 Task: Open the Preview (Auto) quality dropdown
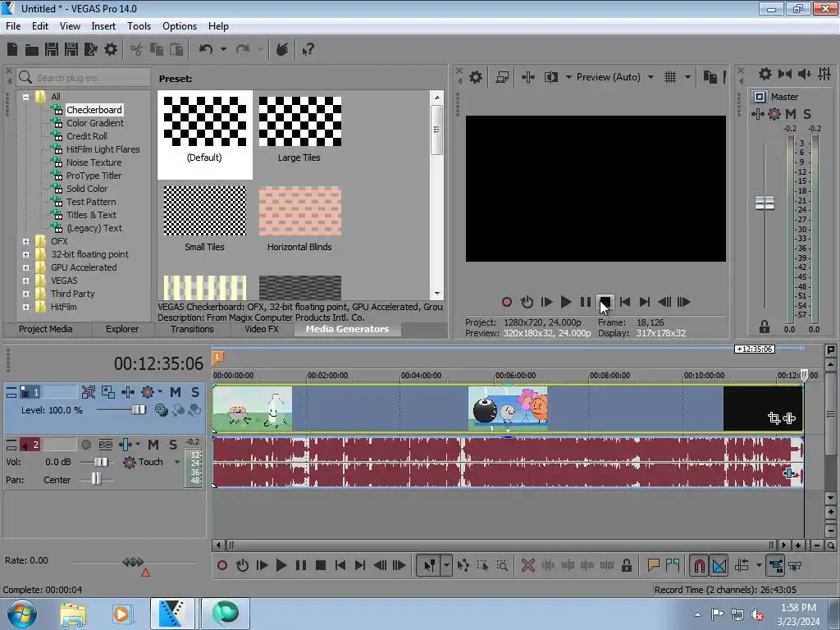click(651, 77)
